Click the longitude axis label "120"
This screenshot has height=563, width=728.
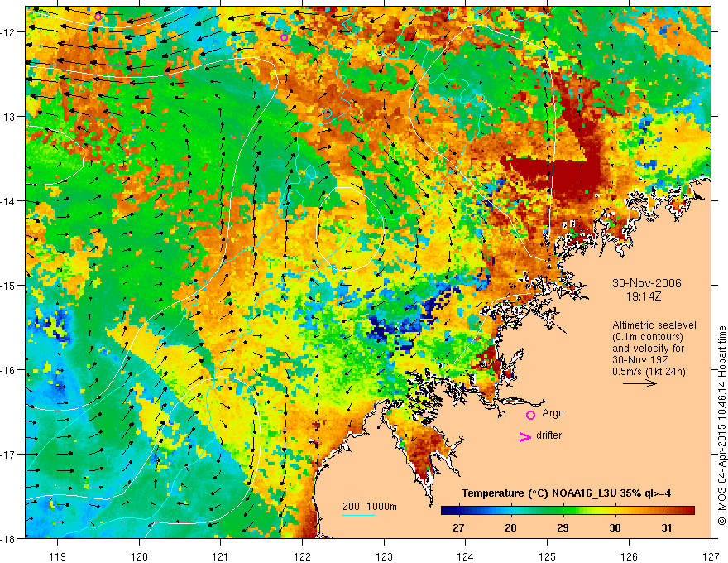tap(139, 556)
